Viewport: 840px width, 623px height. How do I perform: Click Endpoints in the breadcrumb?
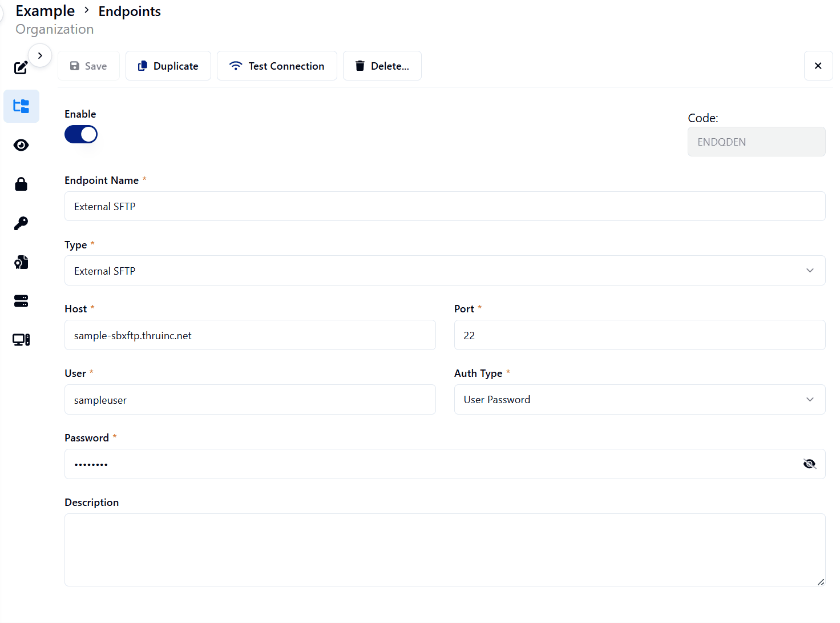130,11
